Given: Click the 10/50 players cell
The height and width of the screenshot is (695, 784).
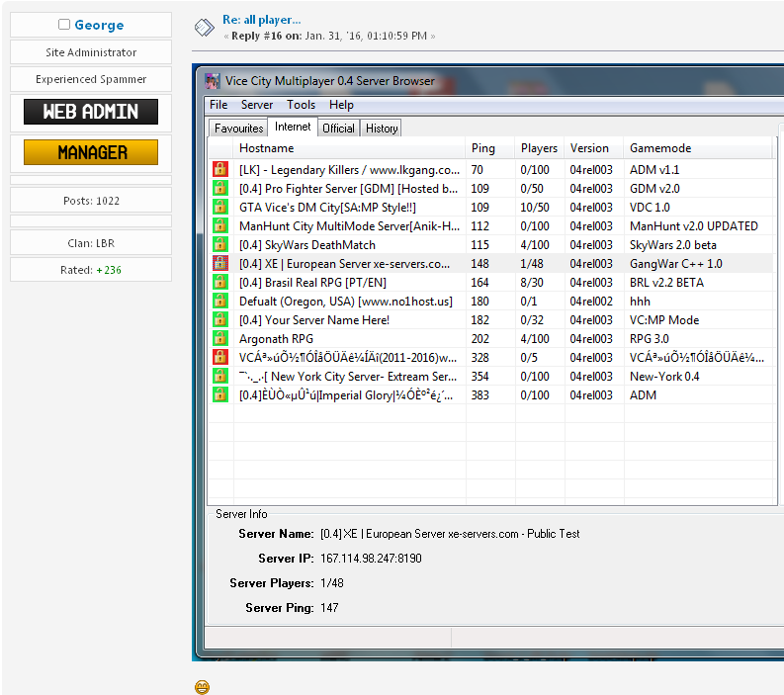Looking at the screenshot, I should (x=535, y=208).
